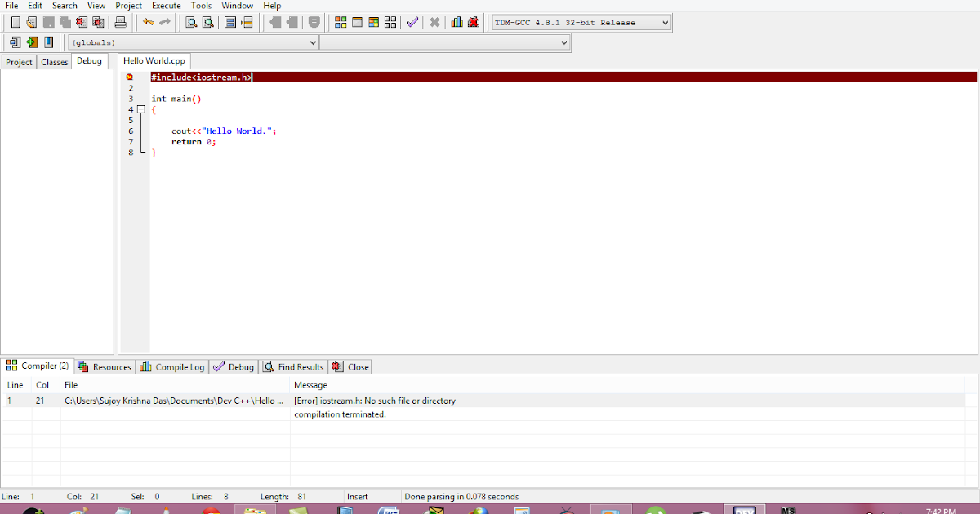Click the Find magnifier icon
Viewport: 980px width, 514px height.
[x=191, y=22]
